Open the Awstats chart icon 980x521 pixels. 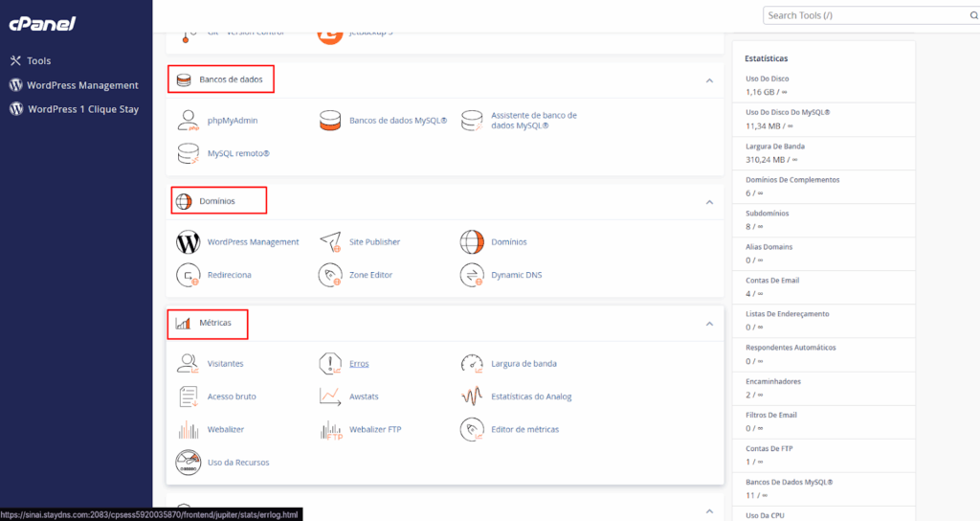(x=331, y=396)
